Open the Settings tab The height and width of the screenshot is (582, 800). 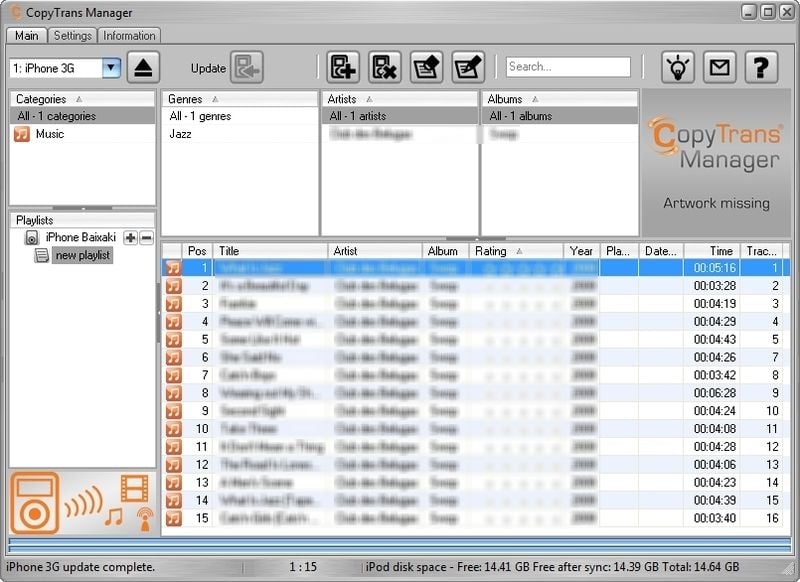(x=72, y=36)
